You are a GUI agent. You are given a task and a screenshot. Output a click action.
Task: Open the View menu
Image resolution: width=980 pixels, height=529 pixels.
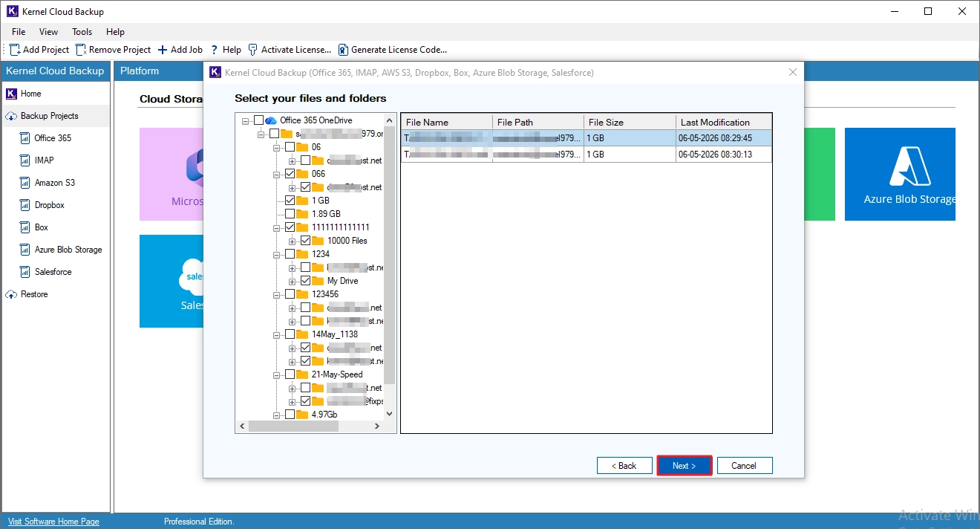pos(49,32)
